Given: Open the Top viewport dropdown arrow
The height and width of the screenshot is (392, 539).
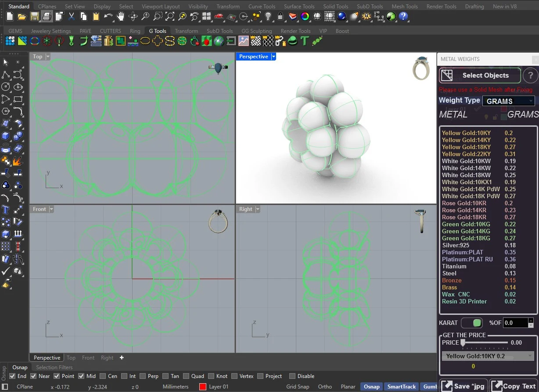Looking at the screenshot, I should [48, 57].
